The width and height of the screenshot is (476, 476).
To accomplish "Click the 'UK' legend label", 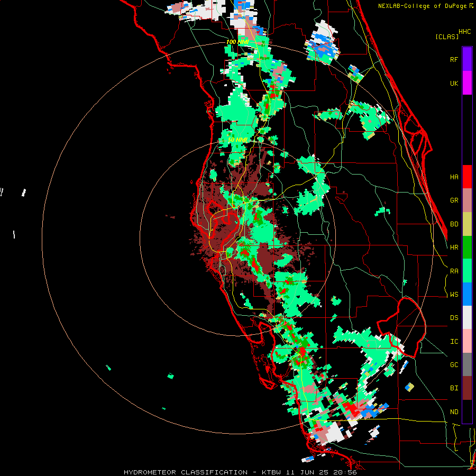I will 454,84.
